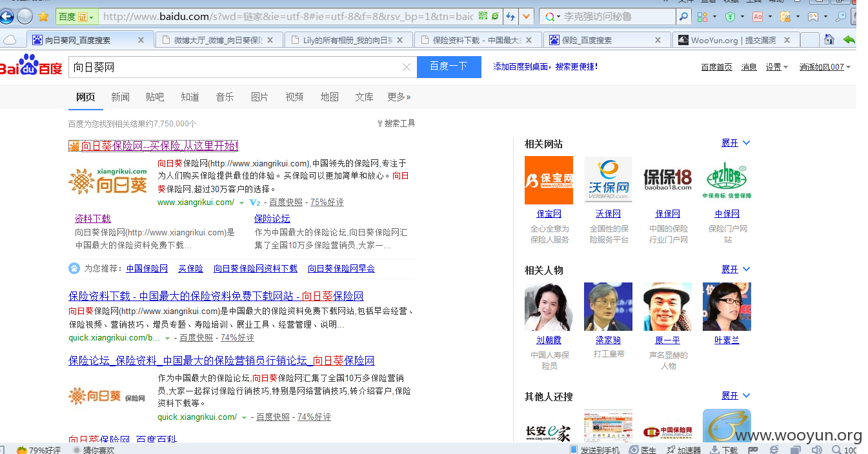Close the 微博大厅 tab
The image size is (868, 454).
pos(270,40)
